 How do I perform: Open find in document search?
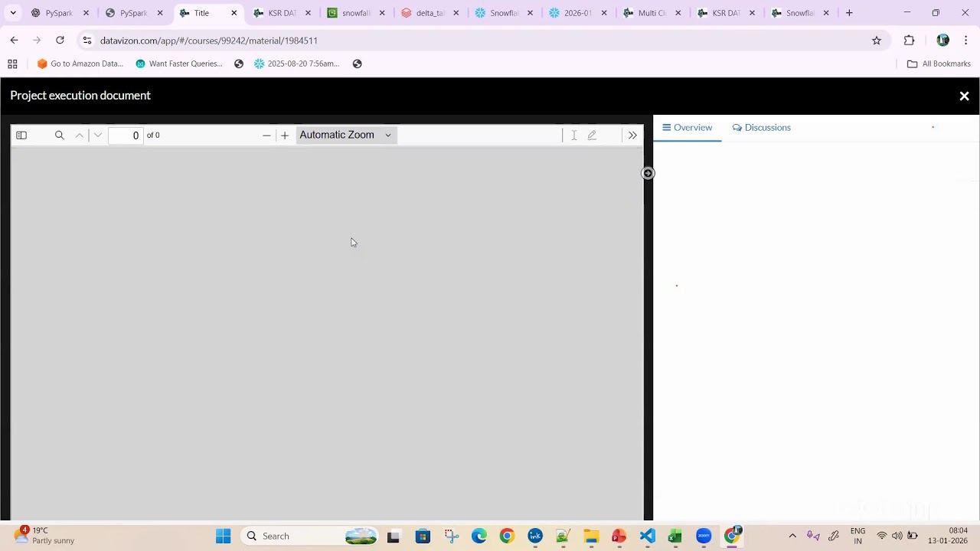point(59,135)
